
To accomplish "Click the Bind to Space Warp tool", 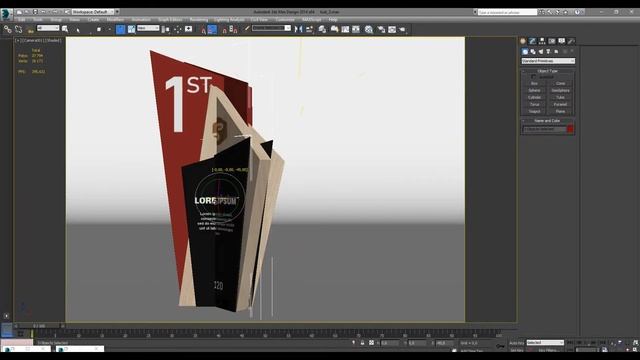I will (x=30, y=29).
